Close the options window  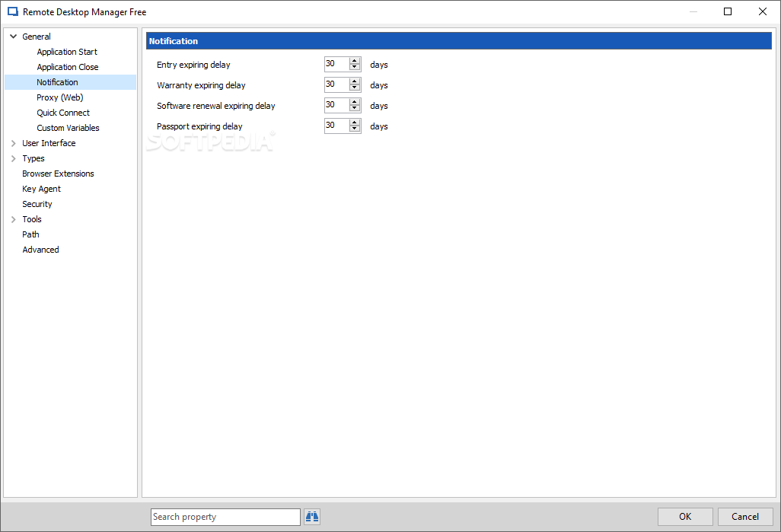point(763,11)
